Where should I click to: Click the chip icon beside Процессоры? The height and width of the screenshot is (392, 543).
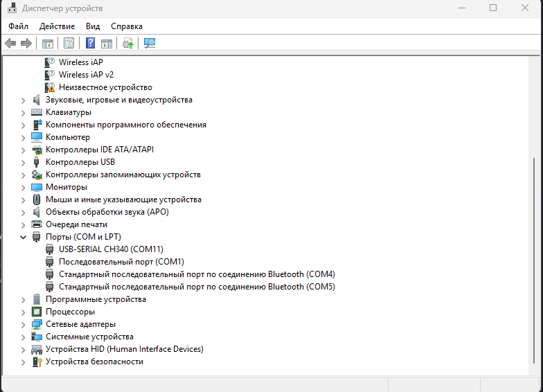(36, 312)
